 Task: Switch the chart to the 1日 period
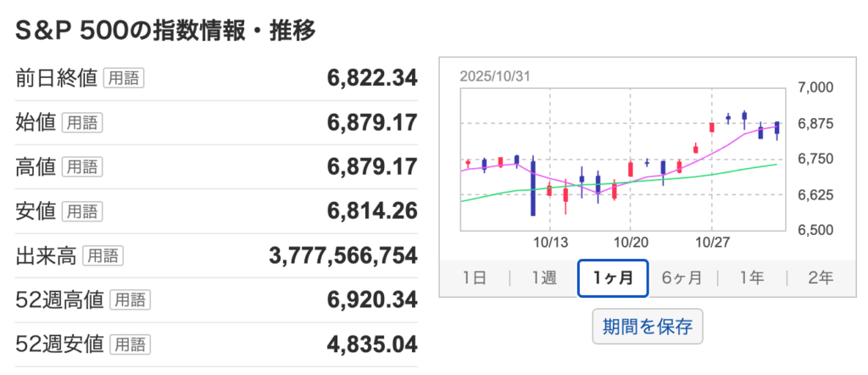tap(475, 277)
